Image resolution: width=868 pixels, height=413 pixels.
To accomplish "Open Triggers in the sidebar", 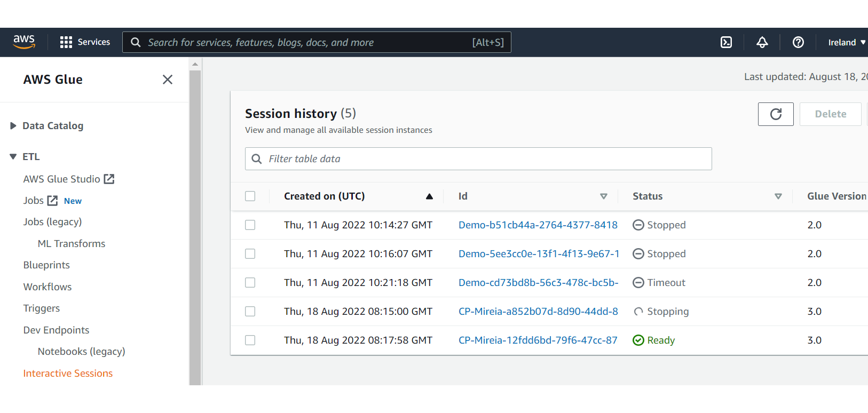I will click(42, 308).
